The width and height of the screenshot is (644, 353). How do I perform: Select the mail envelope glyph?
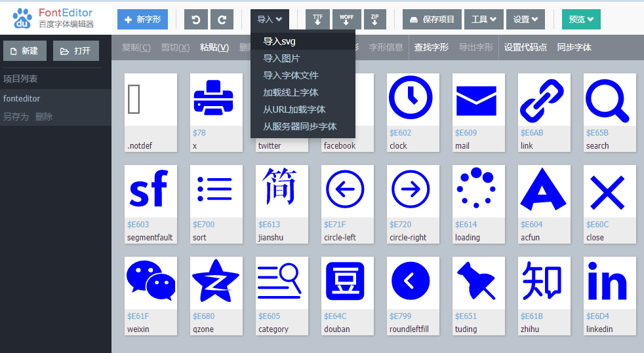[x=479, y=113]
